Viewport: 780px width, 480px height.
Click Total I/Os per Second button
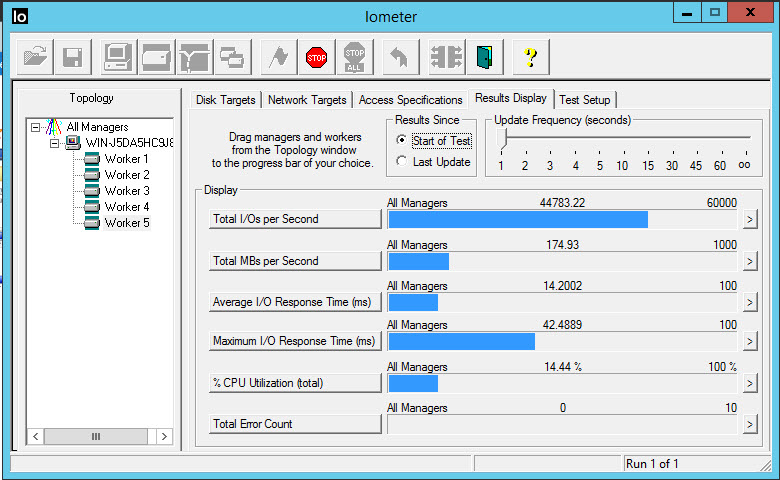(295, 219)
